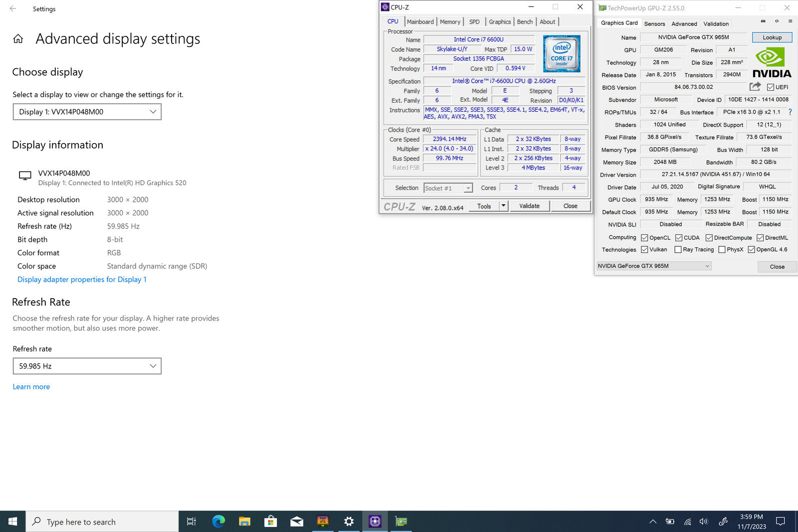Open Task View on the taskbar
798x532 pixels.
pos(192,522)
